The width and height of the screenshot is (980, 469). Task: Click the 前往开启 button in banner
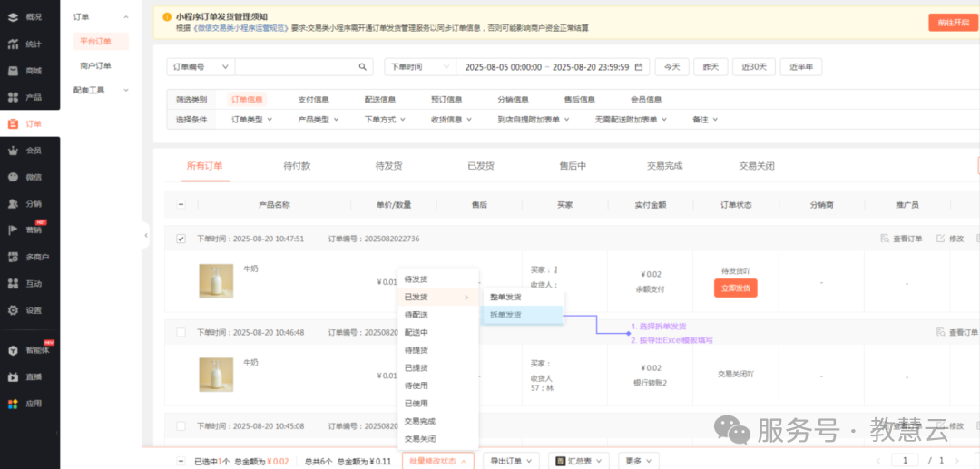coord(953,23)
